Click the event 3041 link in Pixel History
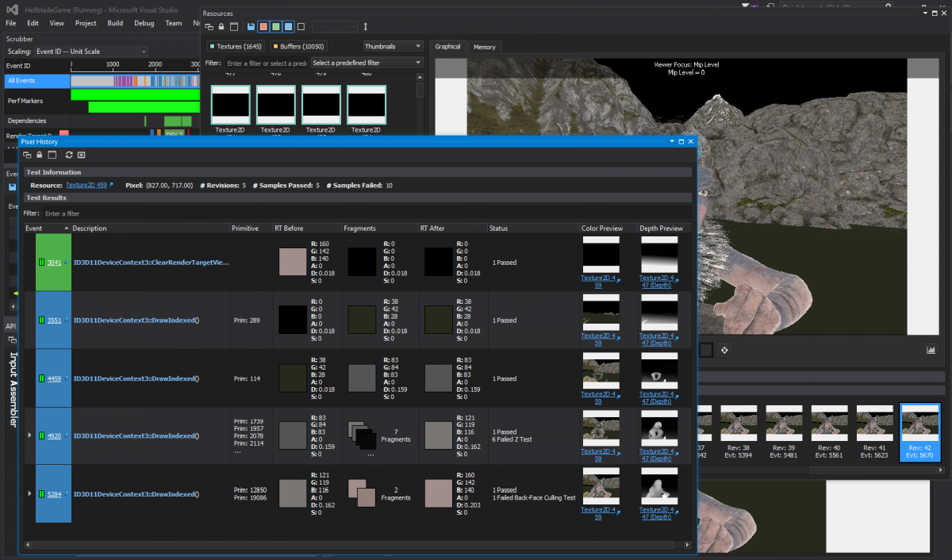Image resolution: width=952 pixels, height=560 pixels. pyautogui.click(x=53, y=262)
